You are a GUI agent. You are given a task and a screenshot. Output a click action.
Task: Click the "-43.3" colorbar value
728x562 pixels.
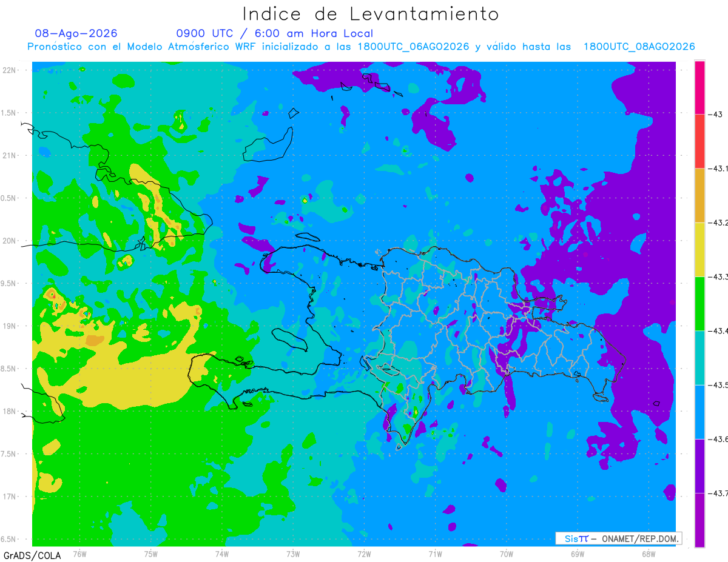point(718,276)
